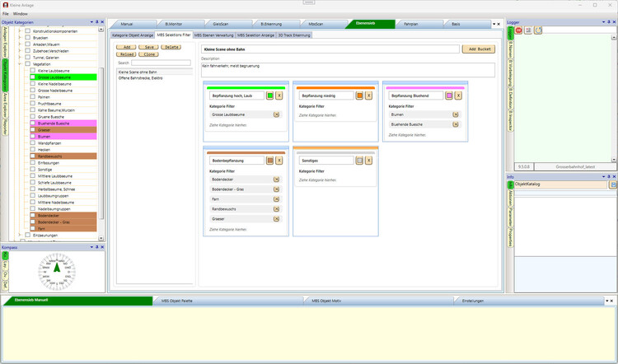The image size is (618, 364).
Task: Remove Blumen filter from Bepflanzung Bluehend
Action: 456,114
